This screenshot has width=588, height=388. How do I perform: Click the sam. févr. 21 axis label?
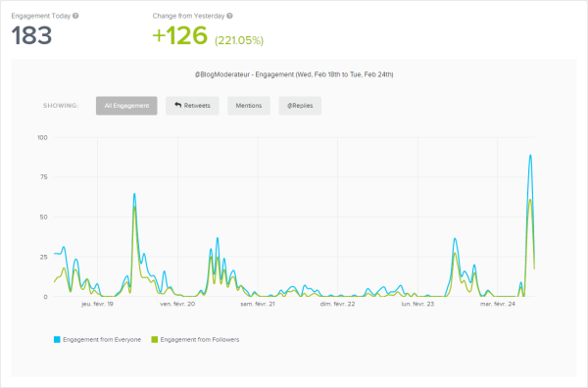(258, 304)
